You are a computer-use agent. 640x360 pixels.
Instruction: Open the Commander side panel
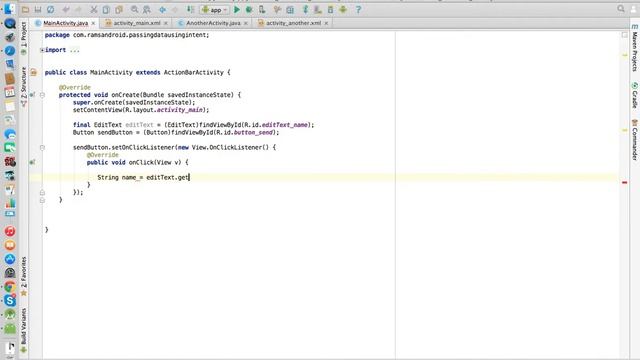[635, 140]
